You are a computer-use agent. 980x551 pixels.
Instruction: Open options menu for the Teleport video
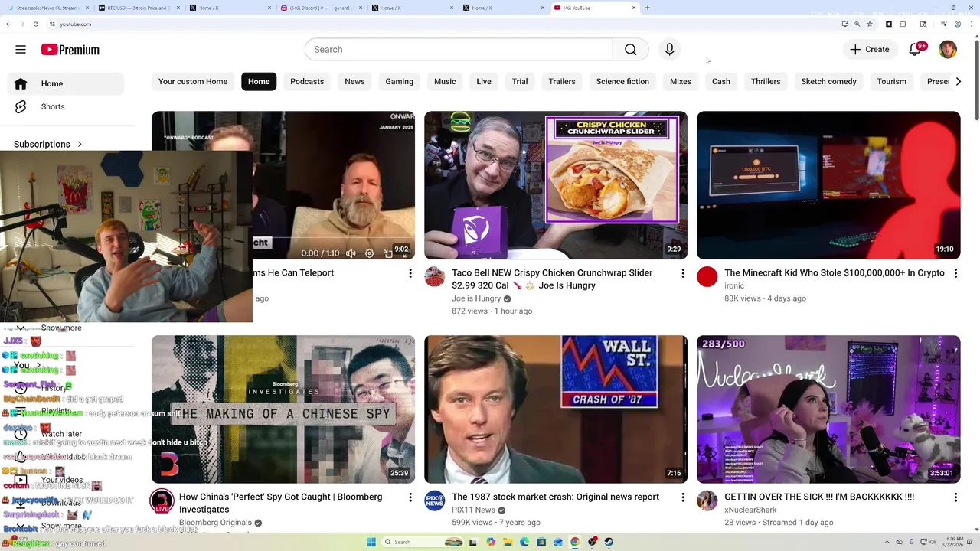pos(410,273)
